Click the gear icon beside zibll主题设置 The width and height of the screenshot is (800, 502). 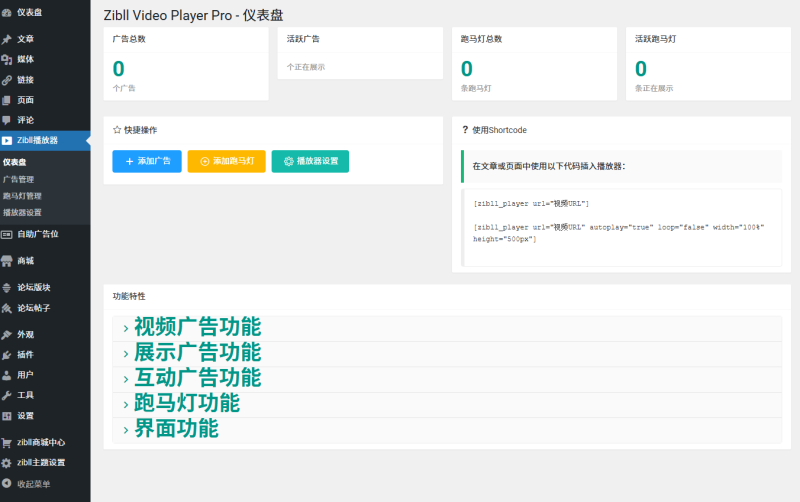click(x=7, y=463)
